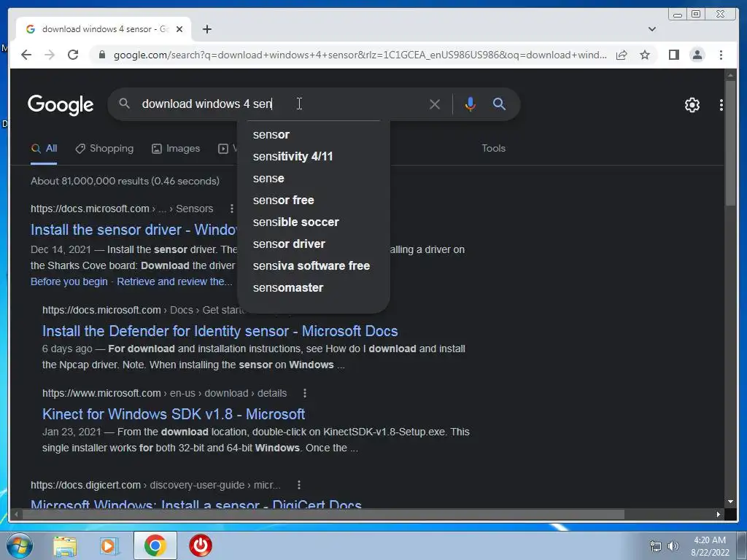Submit the search using the blue magnifier icon
747x560 pixels.
tap(499, 104)
